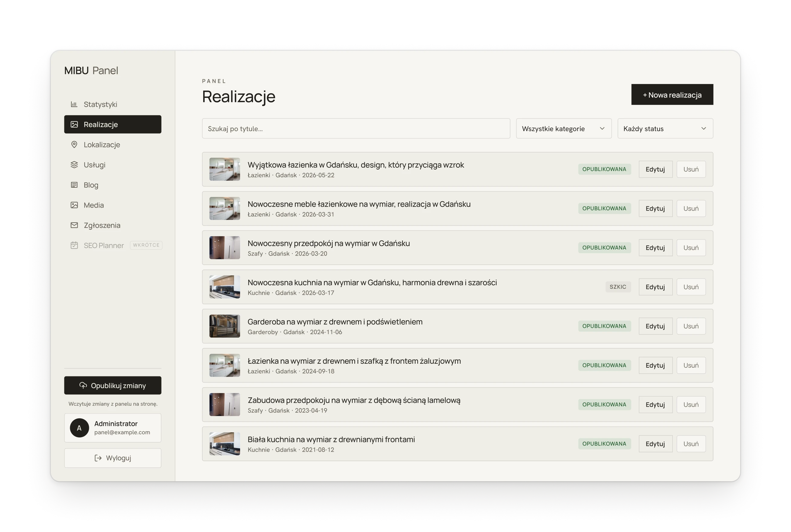
Task: Click the Wyloguj button
Action: [113, 458]
